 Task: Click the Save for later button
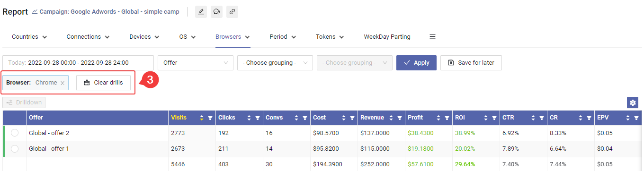coord(471,62)
